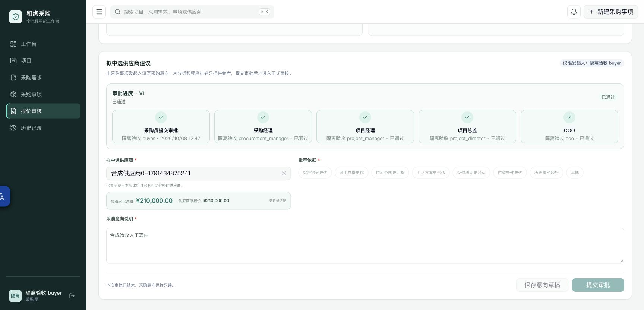
Task: Open 项目 menu item
Action: point(43,61)
